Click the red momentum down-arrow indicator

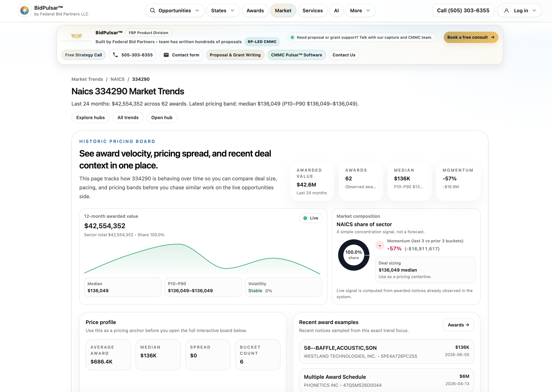coord(380,245)
